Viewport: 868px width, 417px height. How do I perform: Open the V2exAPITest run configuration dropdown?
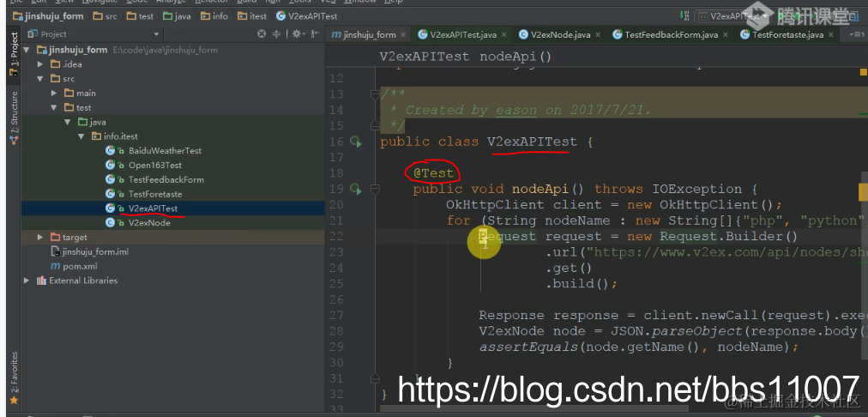(732, 16)
